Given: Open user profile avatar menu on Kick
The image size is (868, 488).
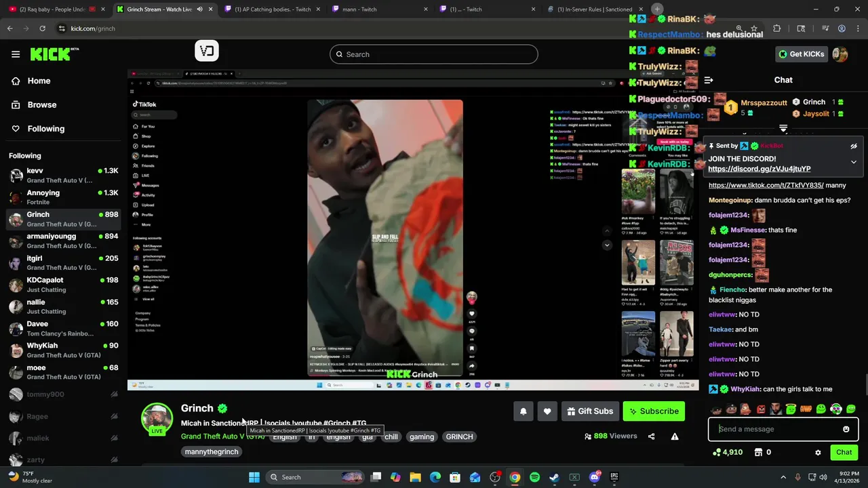Looking at the screenshot, I should (x=840, y=54).
